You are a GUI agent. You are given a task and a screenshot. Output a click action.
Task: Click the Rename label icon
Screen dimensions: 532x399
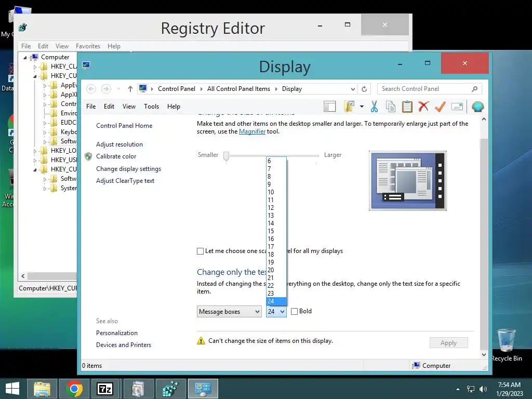[457, 107]
